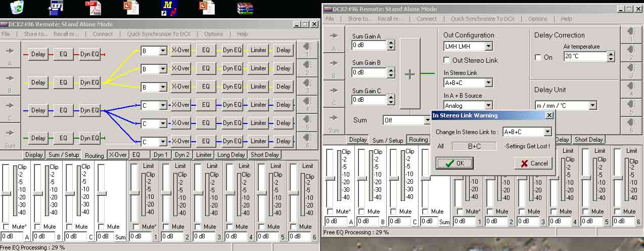Launch the WinRAR archive desktop icon
Screen dimensions: 644x251
[x=245, y=8]
